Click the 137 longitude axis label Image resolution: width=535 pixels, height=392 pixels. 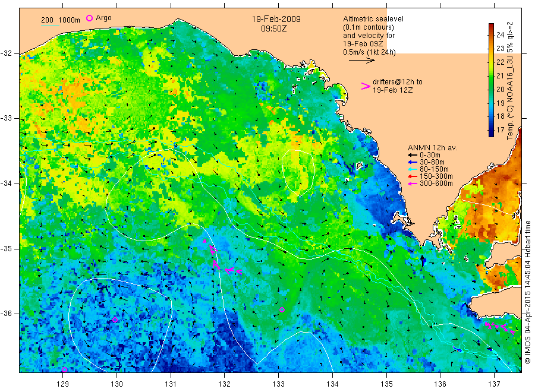pyautogui.click(x=494, y=384)
